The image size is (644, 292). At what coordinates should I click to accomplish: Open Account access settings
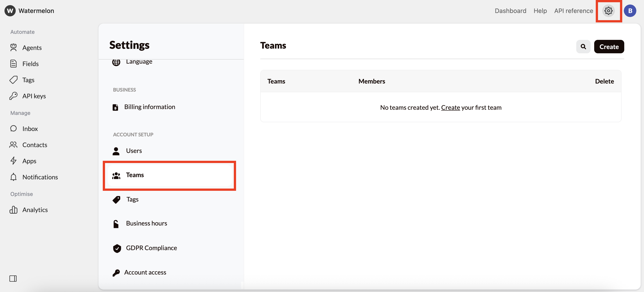[x=145, y=272]
